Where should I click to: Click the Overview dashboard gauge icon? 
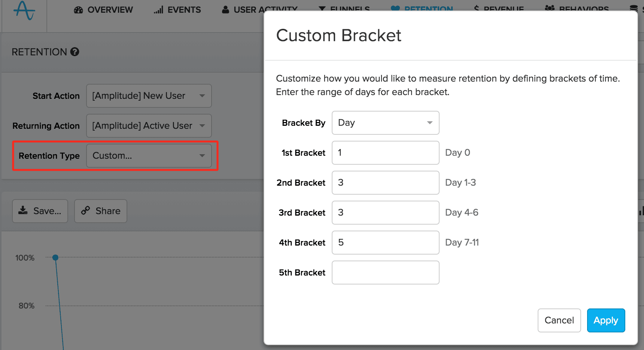(78, 10)
